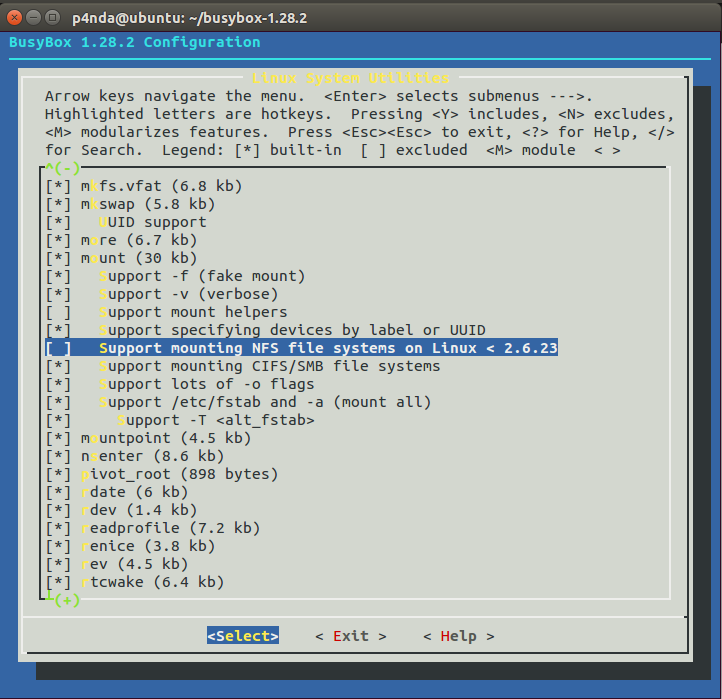Image resolution: width=722 pixels, height=699 pixels.
Task: Toggle the NFS file systems support checkbox
Action: (x=58, y=349)
